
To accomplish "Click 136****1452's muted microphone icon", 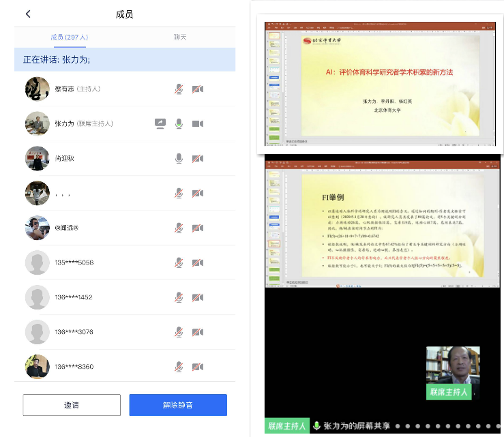I will click(x=179, y=297).
